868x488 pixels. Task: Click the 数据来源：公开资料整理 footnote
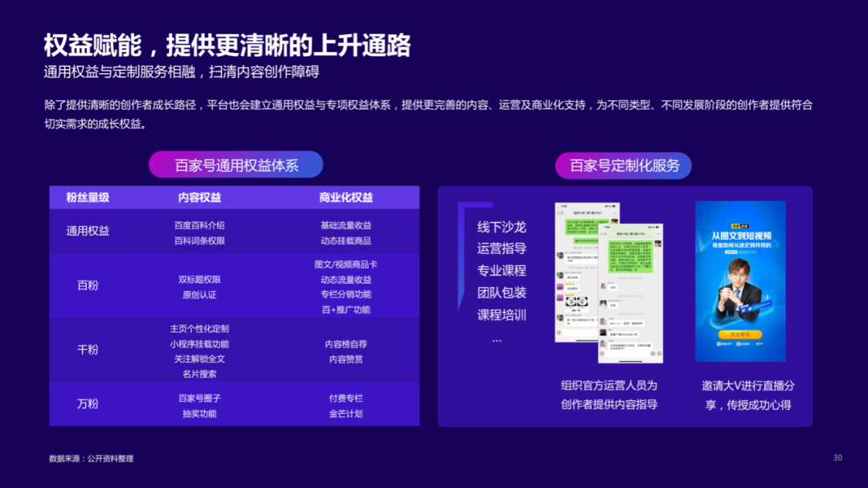click(92, 458)
